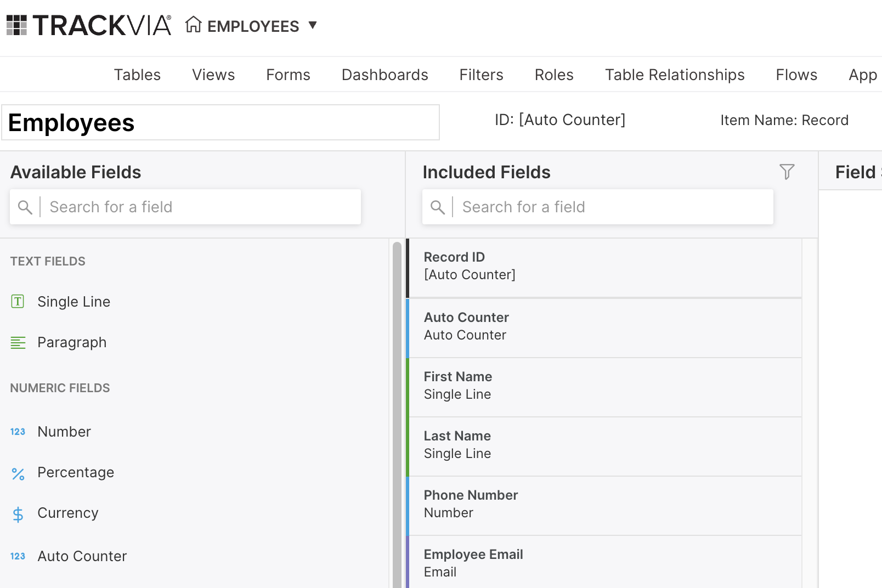Click the Included Fields search magnifier icon
The height and width of the screenshot is (588, 882).
(437, 207)
